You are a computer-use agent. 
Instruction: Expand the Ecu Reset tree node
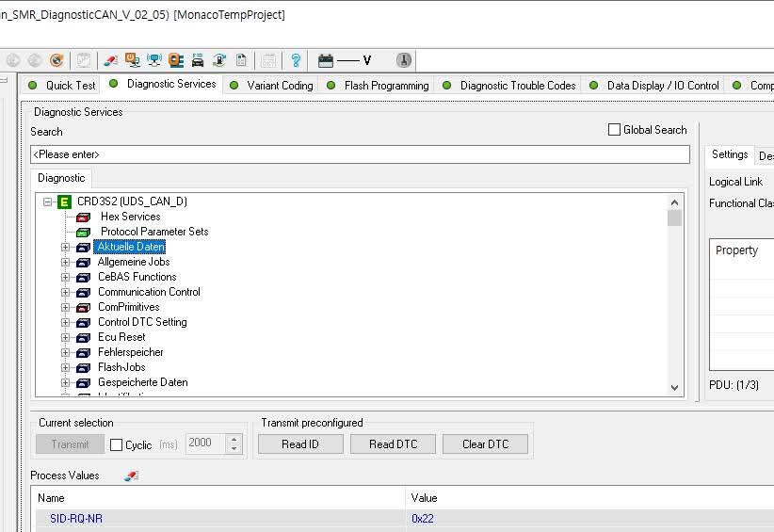pos(65,337)
